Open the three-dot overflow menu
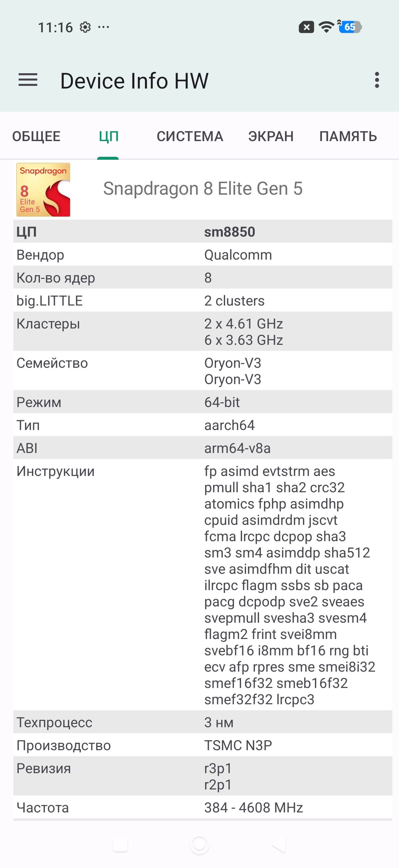This screenshot has height=868, width=399. (x=377, y=80)
